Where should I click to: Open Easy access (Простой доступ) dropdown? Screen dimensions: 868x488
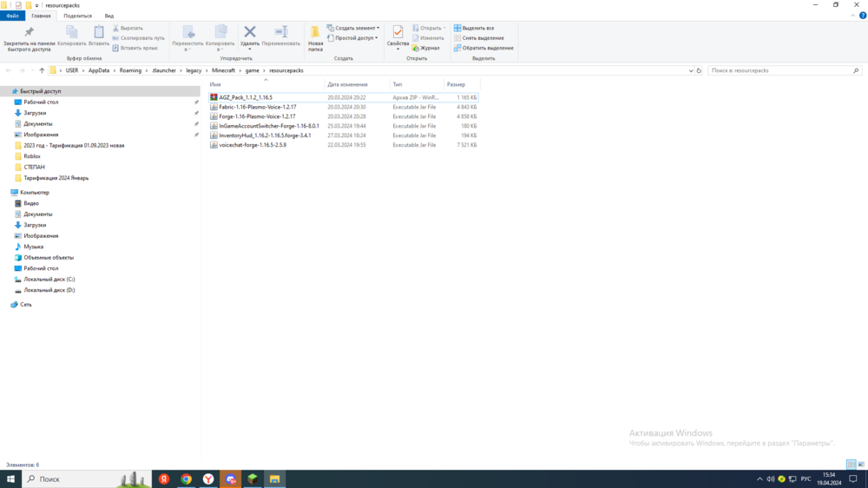pos(352,37)
